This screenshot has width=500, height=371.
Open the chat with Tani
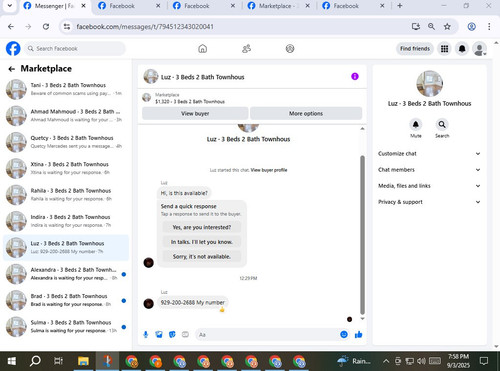[66, 89]
